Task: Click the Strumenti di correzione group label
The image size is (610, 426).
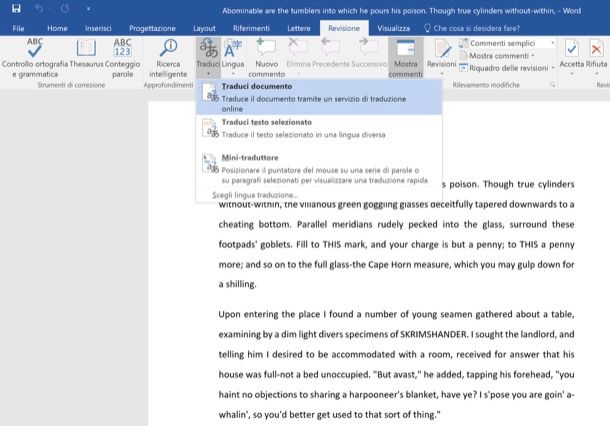Action: 71,85
